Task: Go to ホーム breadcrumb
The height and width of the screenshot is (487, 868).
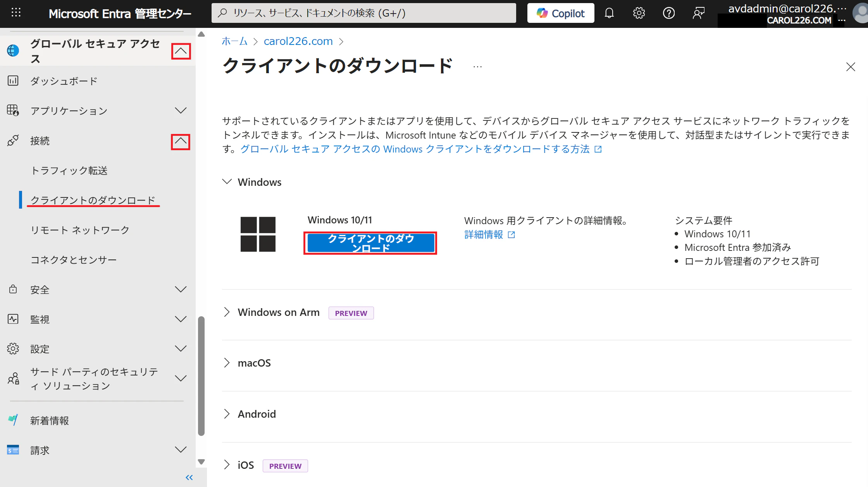Action: click(x=234, y=41)
